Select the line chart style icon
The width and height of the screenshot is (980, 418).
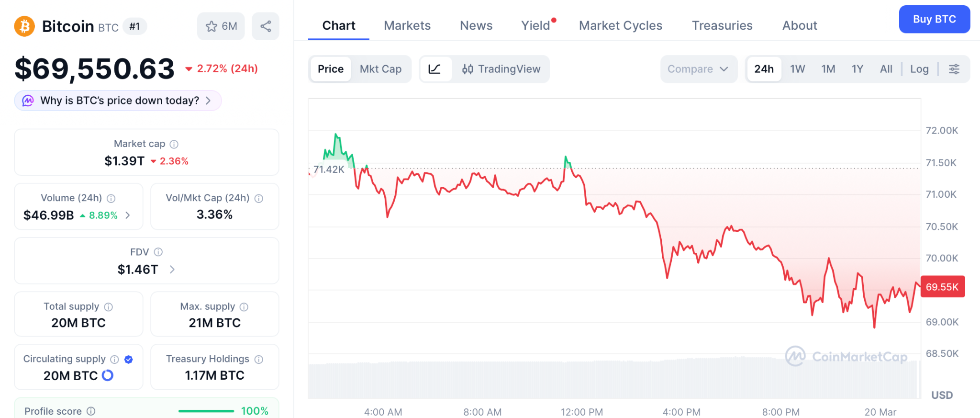pyautogui.click(x=434, y=69)
